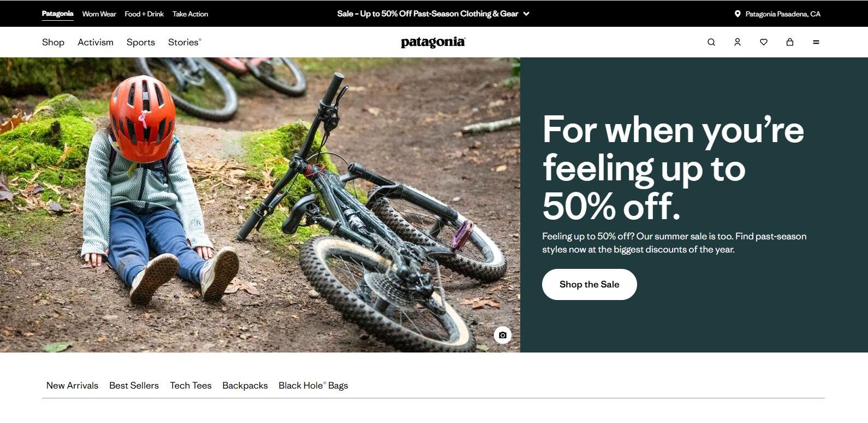
Task: Open the Sports navigation menu
Action: tap(141, 42)
